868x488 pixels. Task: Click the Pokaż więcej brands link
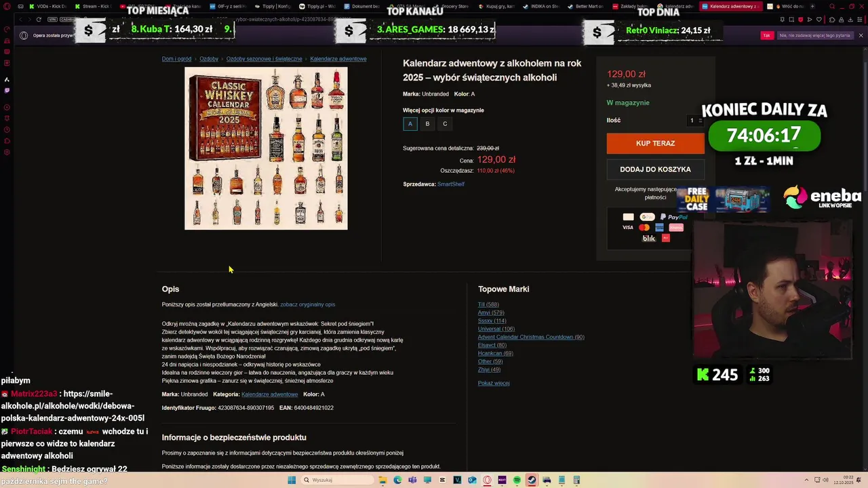click(494, 384)
